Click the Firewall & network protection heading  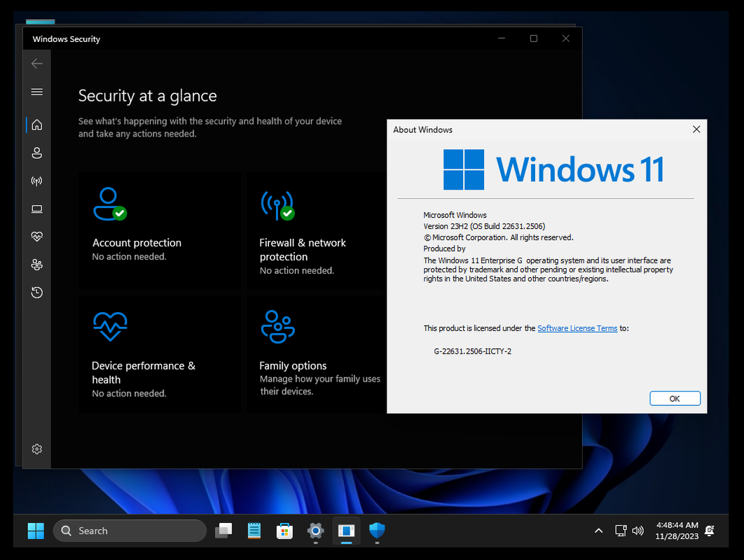(x=302, y=249)
